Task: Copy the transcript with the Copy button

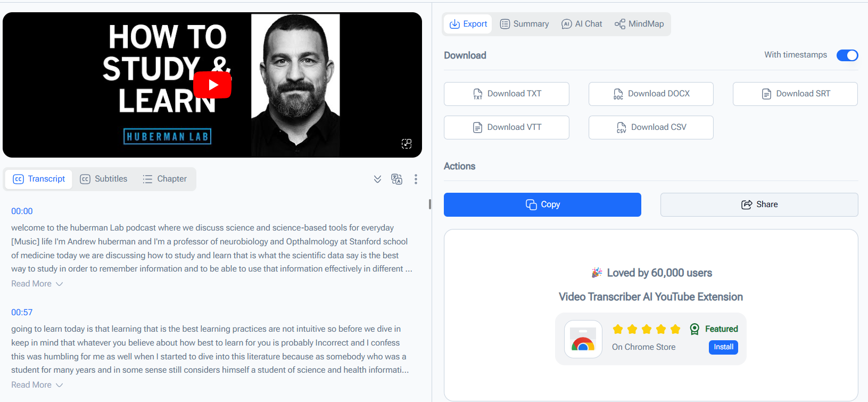Action: click(542, 204)
